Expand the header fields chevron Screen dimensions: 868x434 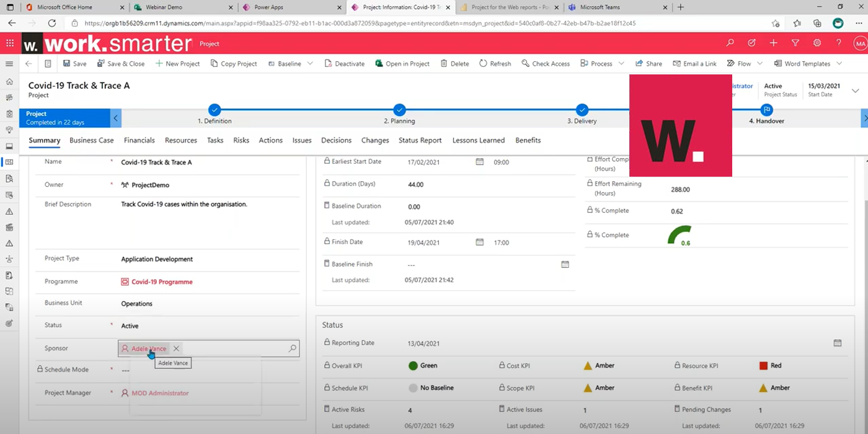856,91
